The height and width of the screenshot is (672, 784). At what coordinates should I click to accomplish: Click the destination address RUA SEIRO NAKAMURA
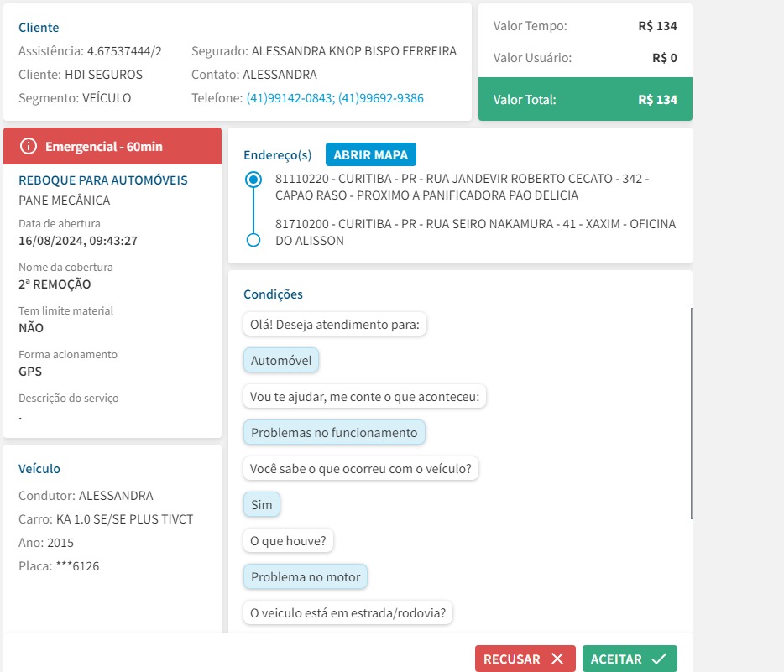pyautogui.click(x=475, y=232)
